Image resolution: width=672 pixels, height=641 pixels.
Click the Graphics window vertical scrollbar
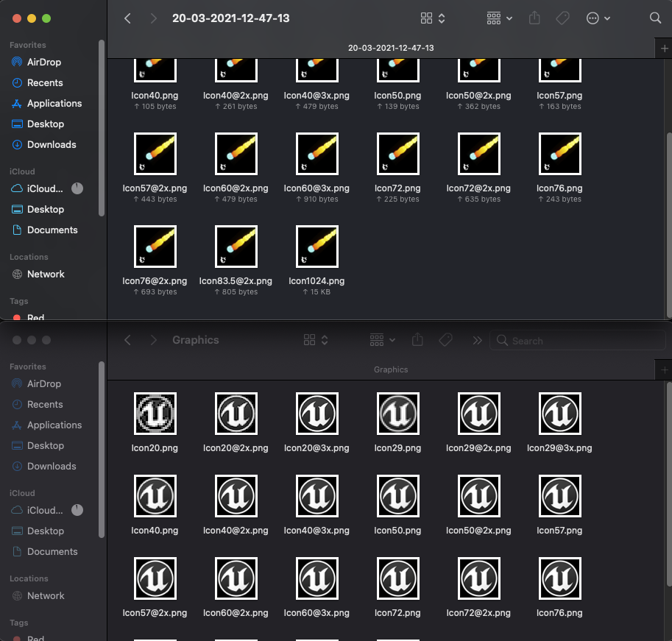(669, 484)
